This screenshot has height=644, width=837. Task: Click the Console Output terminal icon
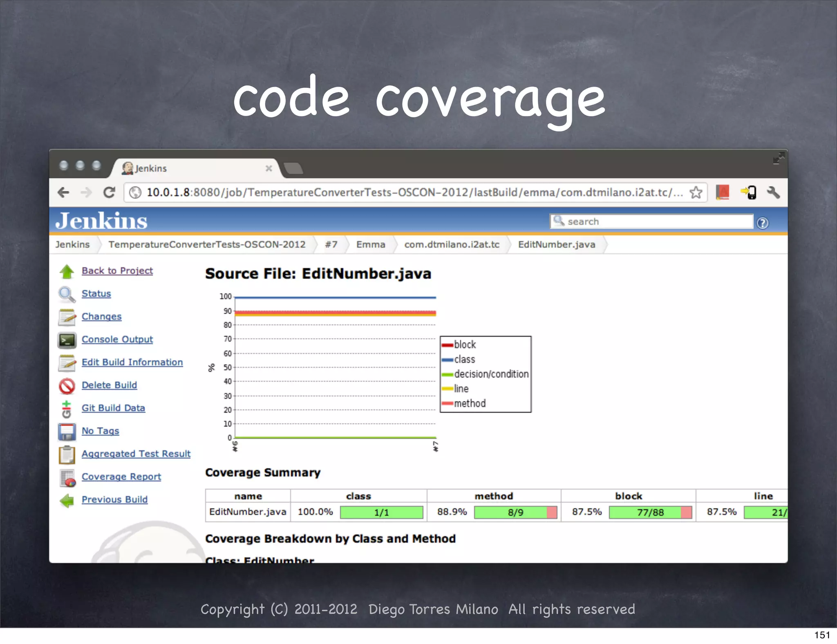[67, 340]
